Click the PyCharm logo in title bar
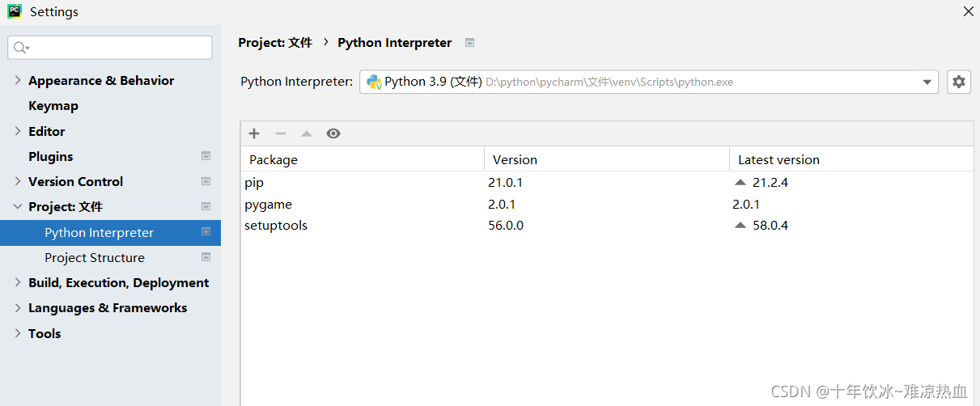The height and width of the screenshot is (406, 980). 15,11
